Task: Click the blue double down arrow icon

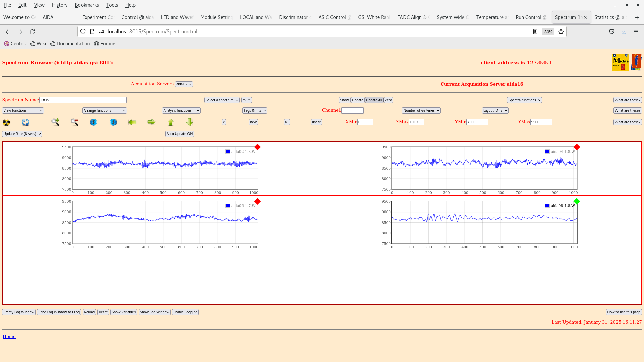Action: (93, 122)
